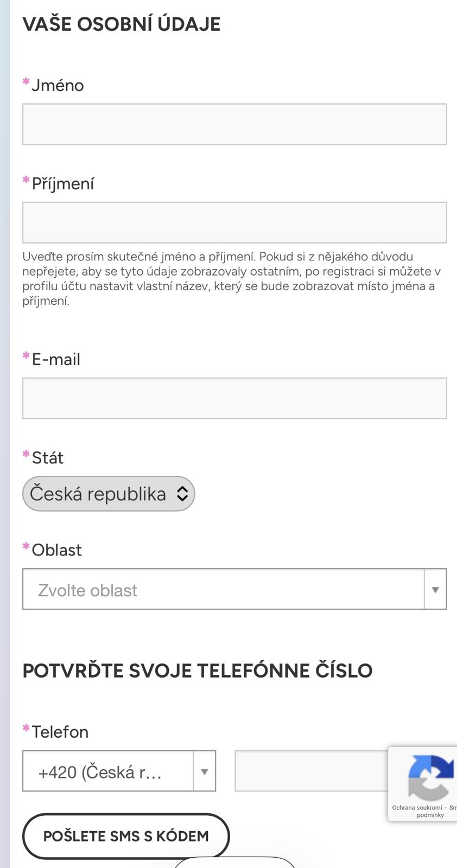The image size is (457, 868).
Task: Click the phone number input field
Action: (310, 771)
